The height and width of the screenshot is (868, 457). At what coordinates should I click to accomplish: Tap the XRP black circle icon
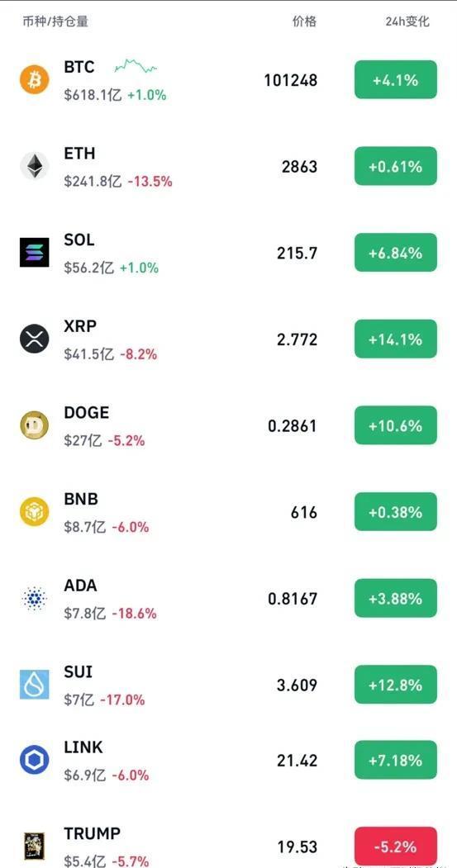(x=35, y=339)
